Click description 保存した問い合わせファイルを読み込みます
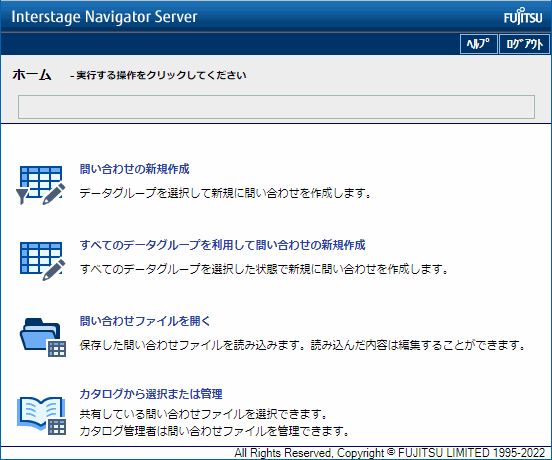 point(192,345)
